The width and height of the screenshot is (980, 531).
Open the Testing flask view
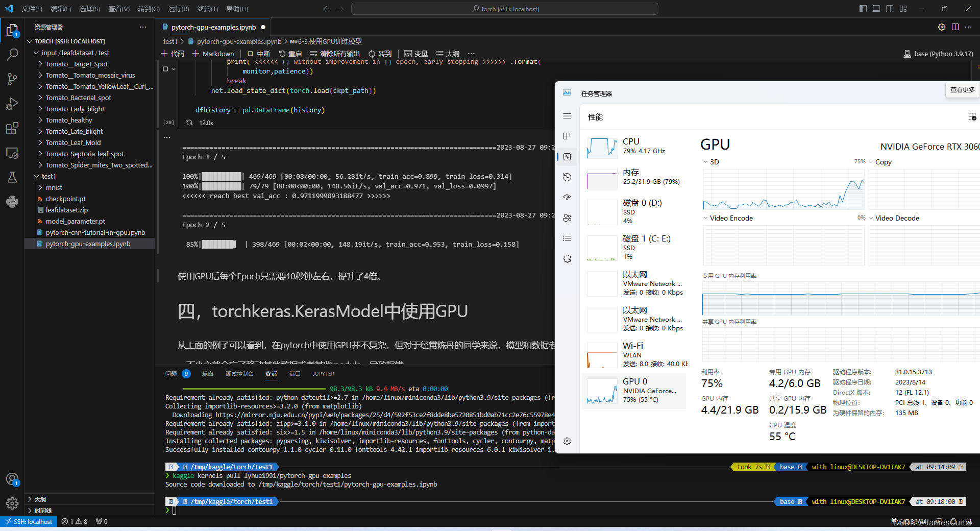click(x=12, y=177)
